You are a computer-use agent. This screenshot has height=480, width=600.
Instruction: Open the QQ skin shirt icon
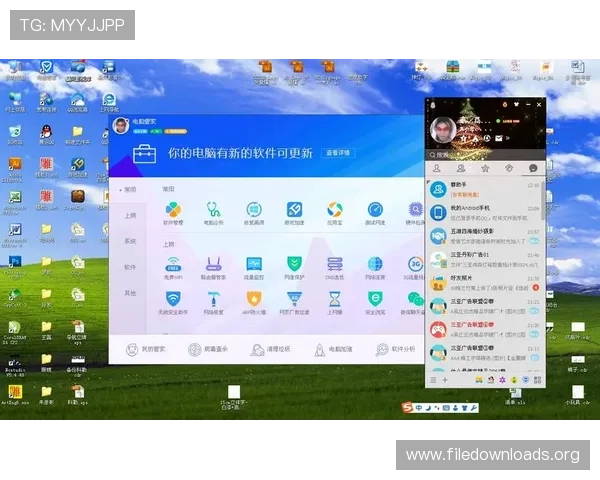tap(516, 104)
